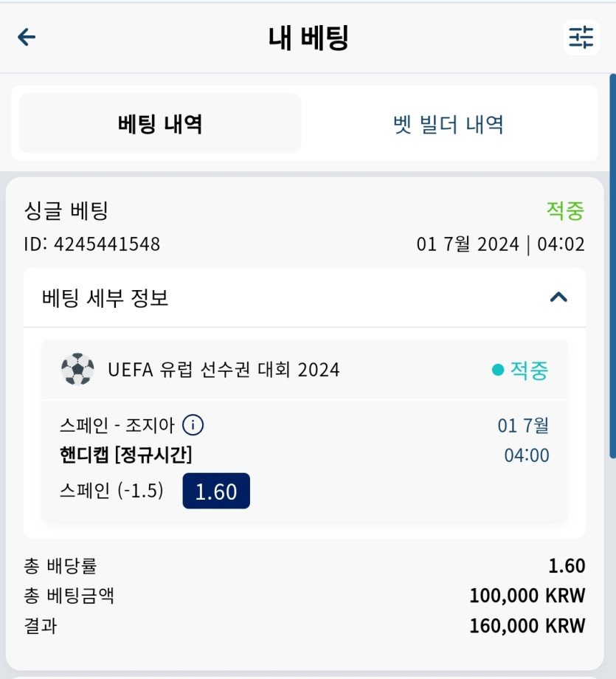Click the green 적중 status label at top
The width and height of the screenshot is (616, 679).
565,210
